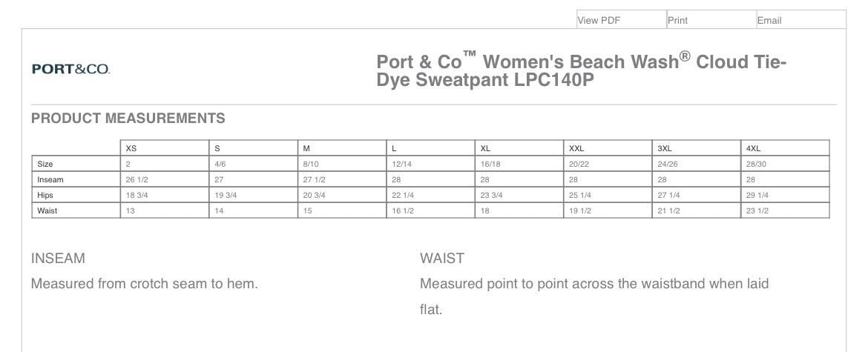Click the 3XL column header
This screenshot has height=352, width=868.
[665, 148]
